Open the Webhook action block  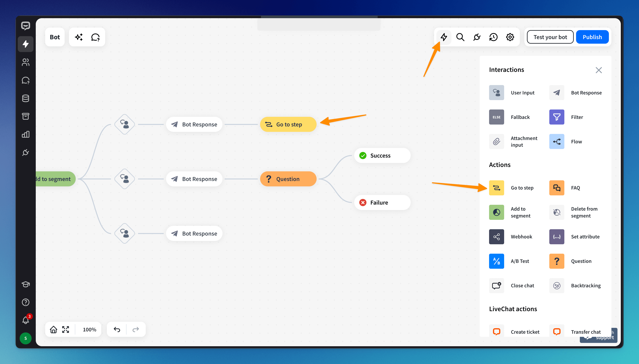click(496, 237)
